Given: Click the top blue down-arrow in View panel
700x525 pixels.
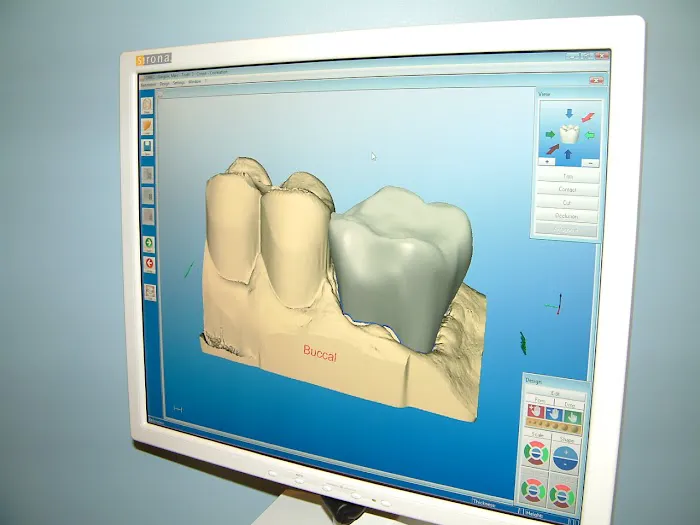Looking at the screenshot, I should pos(569,113).
